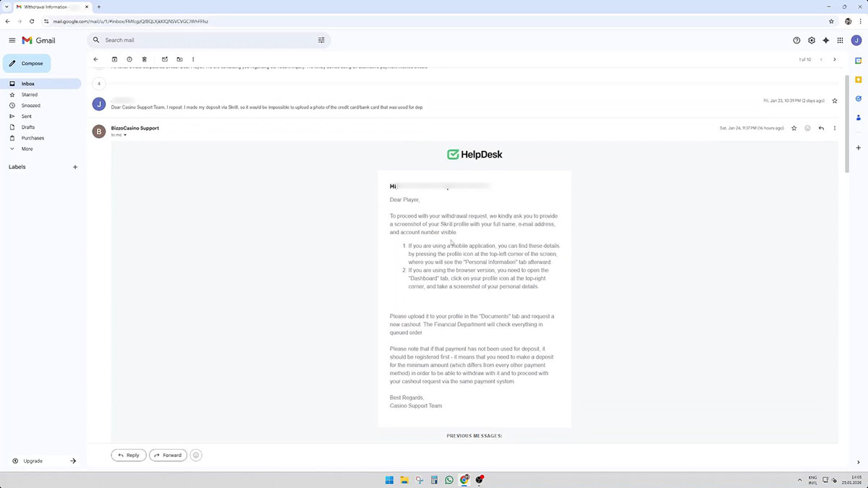Archive this email conversation
The height and width of the screenshot is (488, 868).
pyautogui.click(x=114, y=59)
